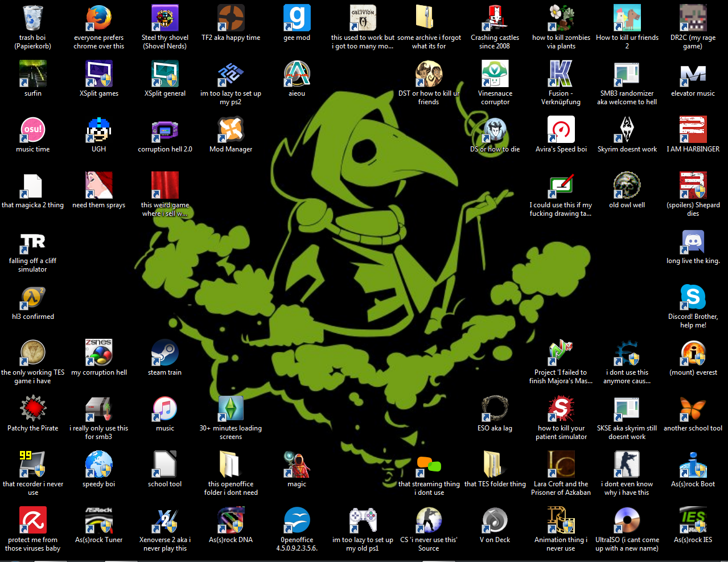Open 'speedy boi' browser shortcut
Viewport: 728px width, 562px height.
point(98,464)
